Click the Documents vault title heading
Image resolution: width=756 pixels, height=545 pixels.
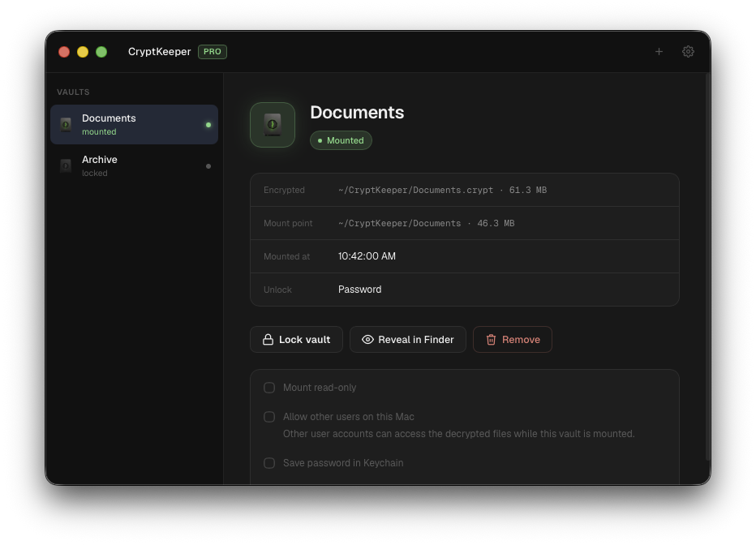pos(357,112)
